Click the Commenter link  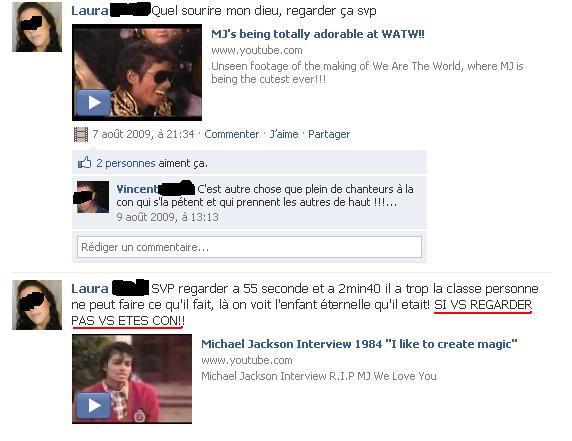tap(232, 134)
